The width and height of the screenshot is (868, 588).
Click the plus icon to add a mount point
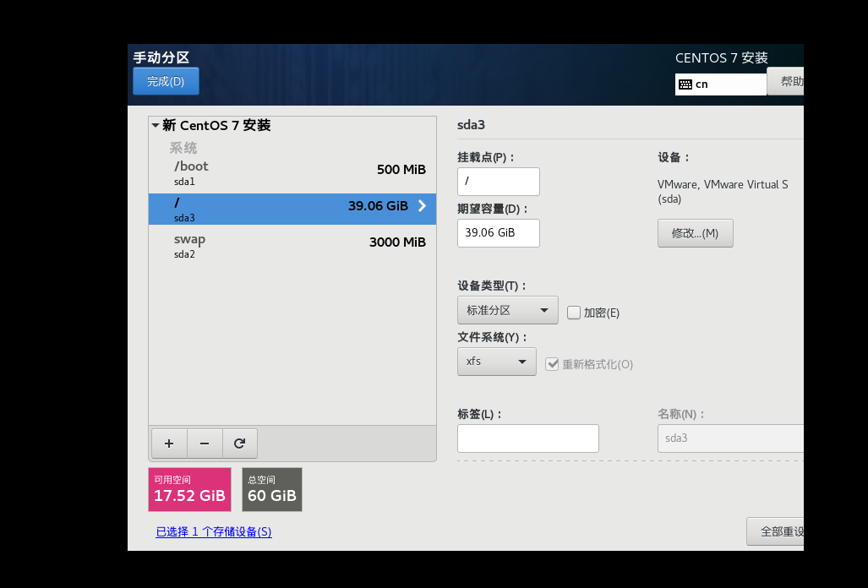click(169, 443)
